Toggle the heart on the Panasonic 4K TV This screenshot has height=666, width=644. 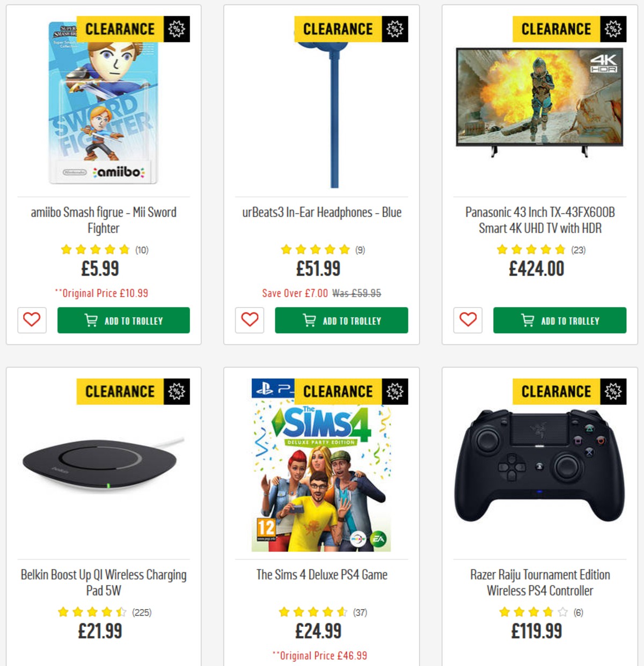pyautogui.click(x=467, y=320)
